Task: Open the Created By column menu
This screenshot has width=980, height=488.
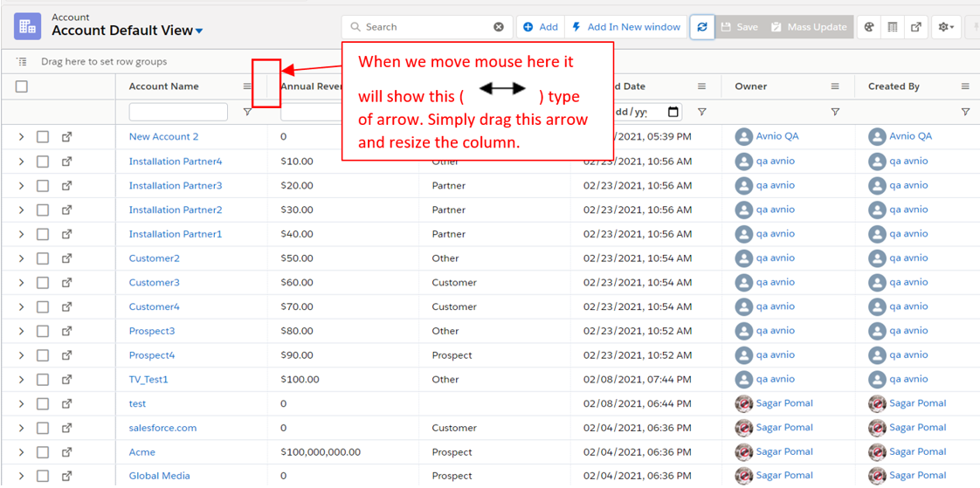Action: pos(965,86)
